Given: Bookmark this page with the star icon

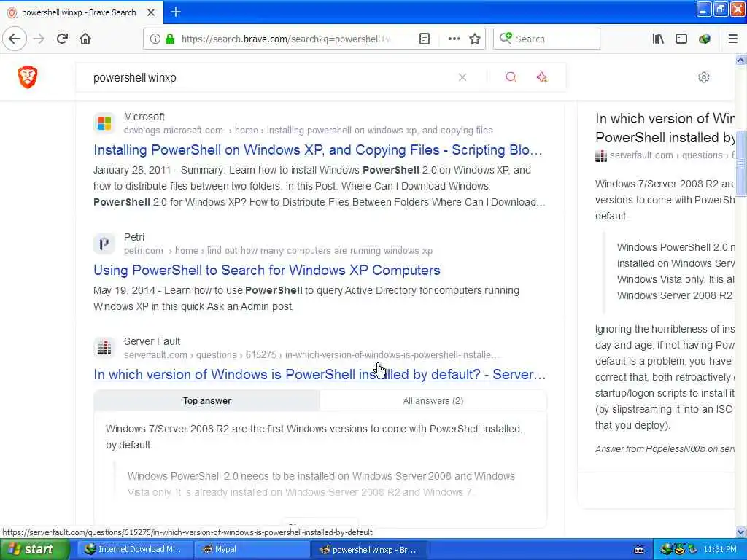Looking at the screenshot, I should point(474,39).
